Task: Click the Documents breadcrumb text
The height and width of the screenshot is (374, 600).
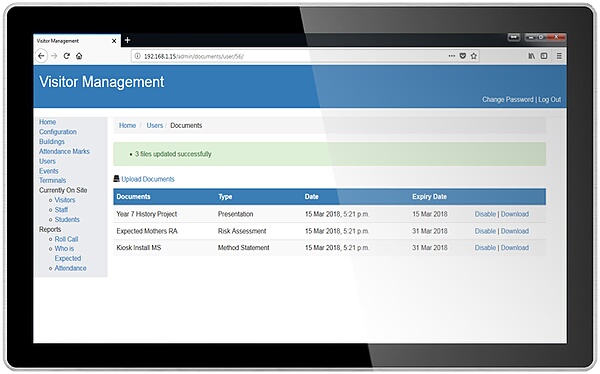Action: 186,125
